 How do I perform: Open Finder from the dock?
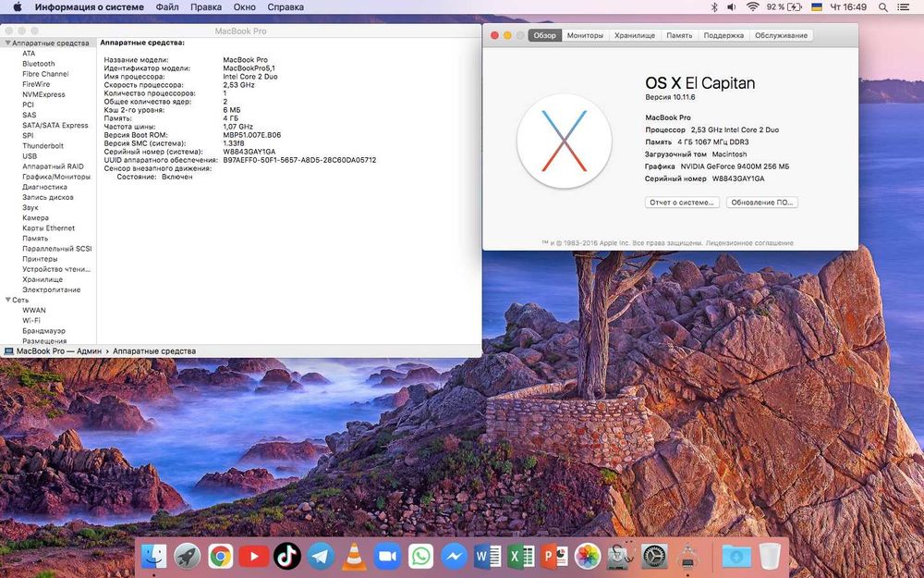(154, 556)
